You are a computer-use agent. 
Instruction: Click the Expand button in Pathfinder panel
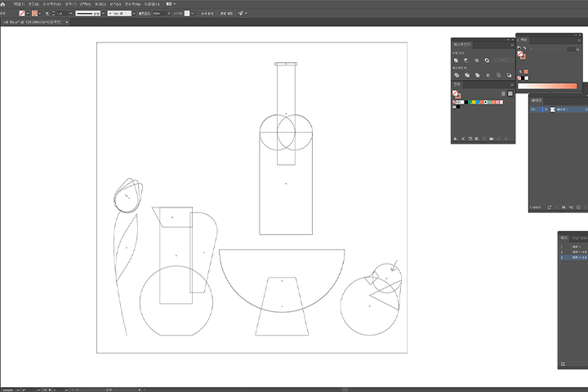504,60
